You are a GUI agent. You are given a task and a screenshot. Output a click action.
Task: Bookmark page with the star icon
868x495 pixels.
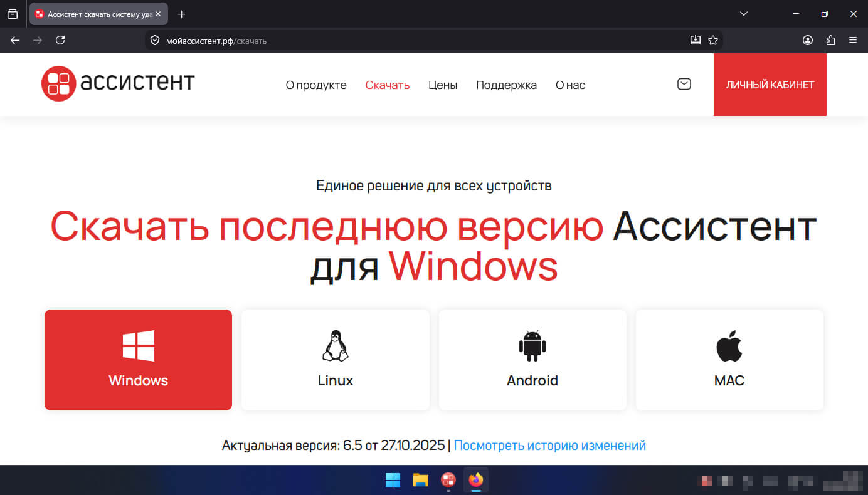click(x=713, y=40)
